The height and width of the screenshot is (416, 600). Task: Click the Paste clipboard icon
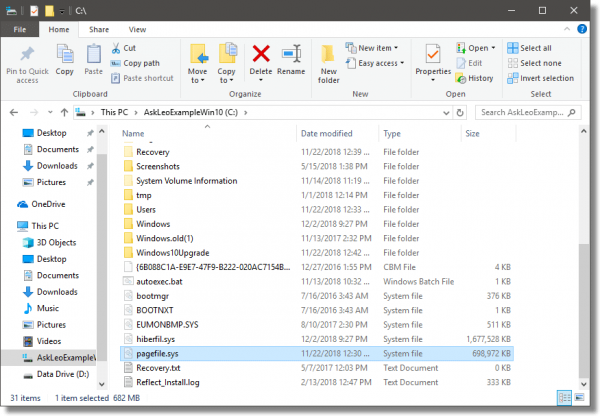pyautogui.click(x=93, y=54)
